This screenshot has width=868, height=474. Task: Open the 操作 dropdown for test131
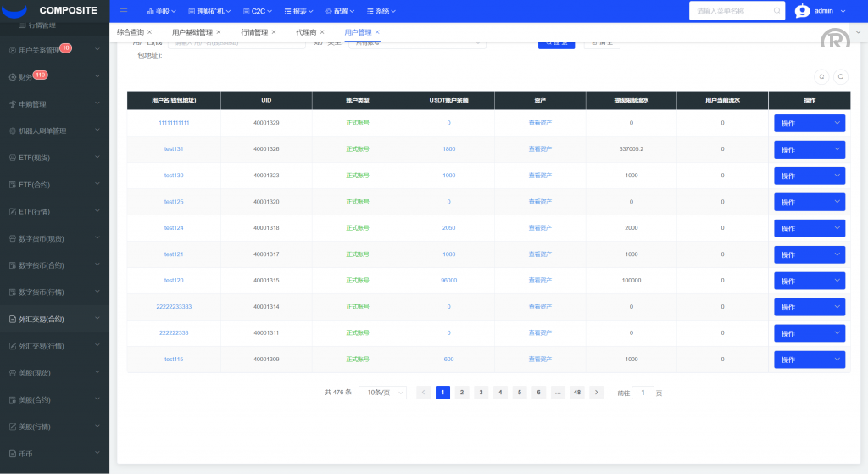pyautogui.click(x=809, y=149)
